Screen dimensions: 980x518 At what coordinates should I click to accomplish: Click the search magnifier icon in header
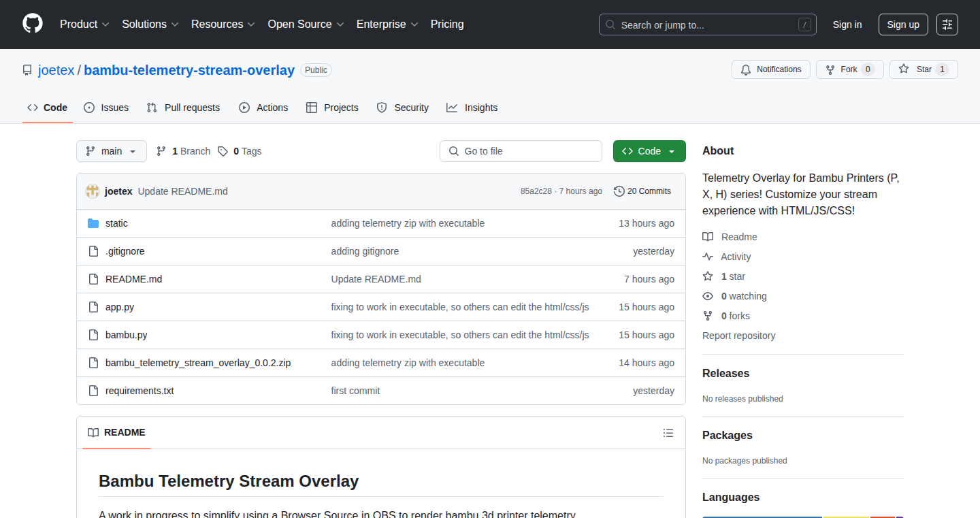tap(610, 25)
